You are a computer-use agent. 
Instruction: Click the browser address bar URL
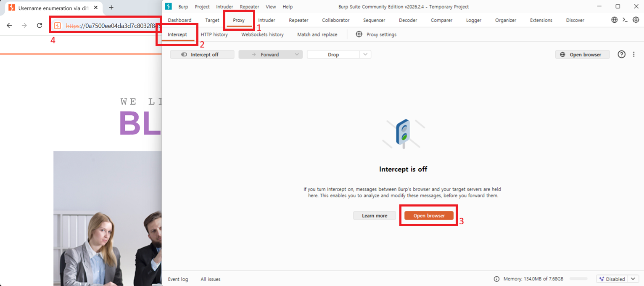click(114, 26)
